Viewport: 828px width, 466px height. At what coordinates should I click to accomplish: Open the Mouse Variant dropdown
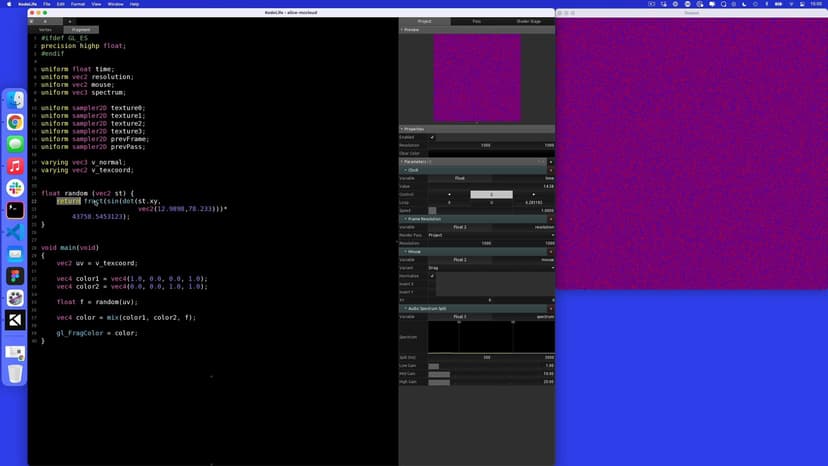tap(490, 268)
